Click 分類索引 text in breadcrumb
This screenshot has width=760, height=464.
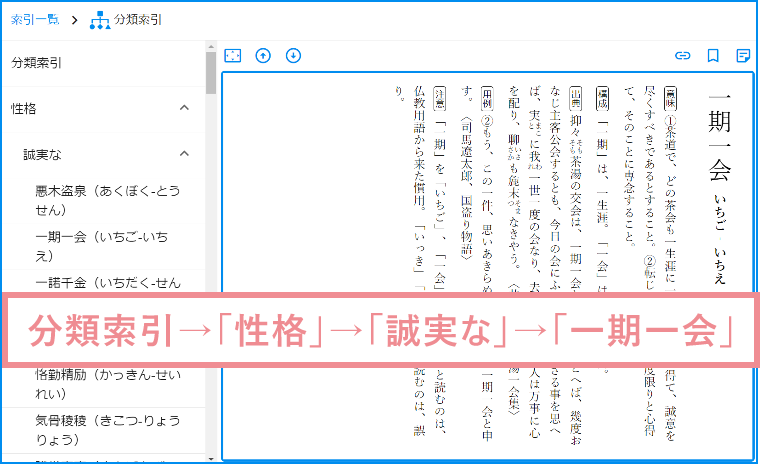coord(138,20)
